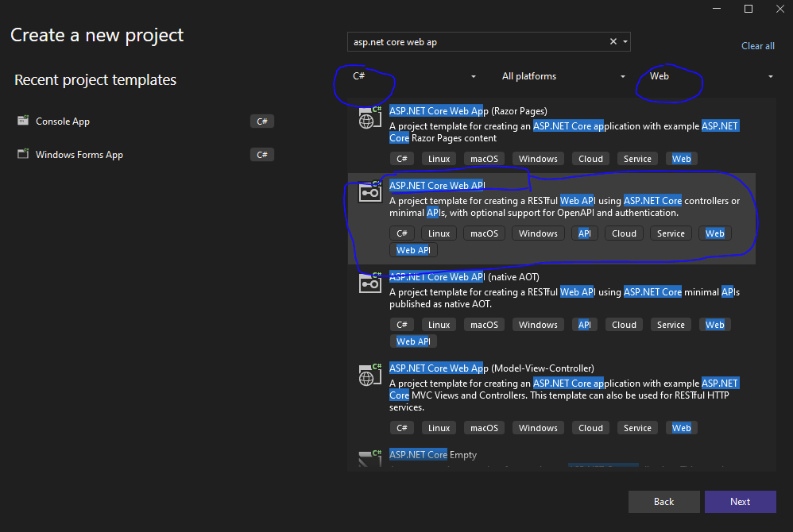Click the Web tag on the Model-View-Controller template
This screenshot has height=532, width=793.
click(681, 428)
